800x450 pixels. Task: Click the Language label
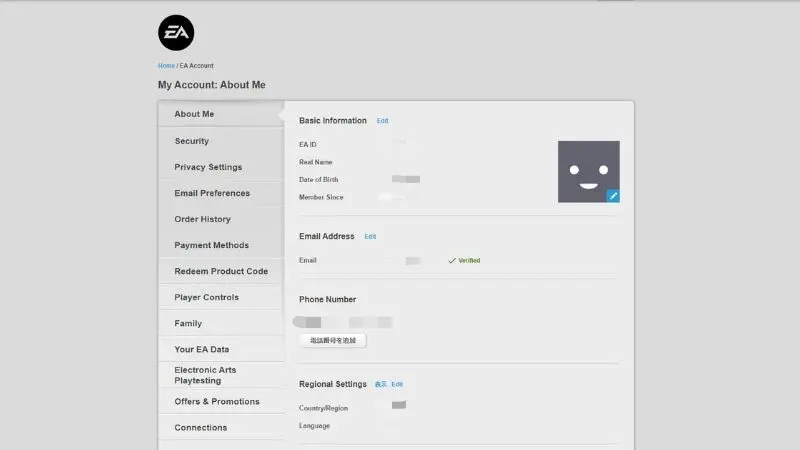pyautogui.click(x=314, y=426)
